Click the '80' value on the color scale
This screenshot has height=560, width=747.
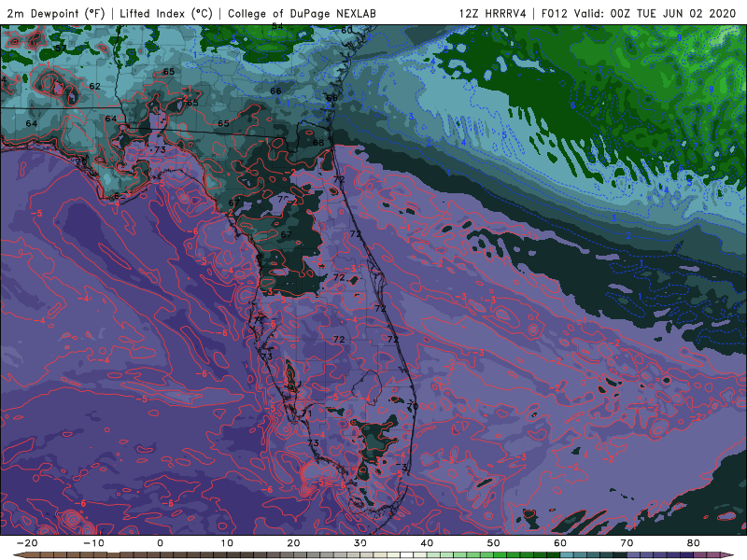pos(694,543)
